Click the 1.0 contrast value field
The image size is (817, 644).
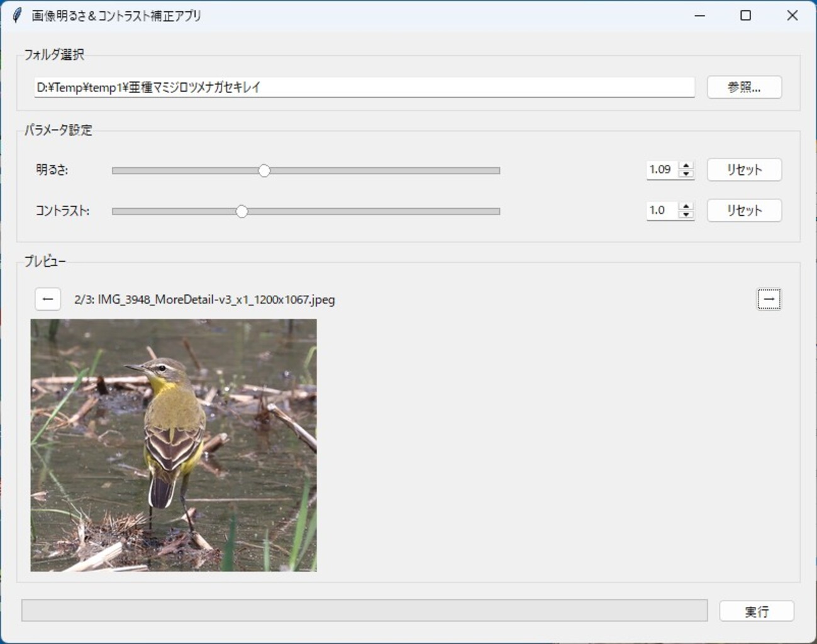661,211
